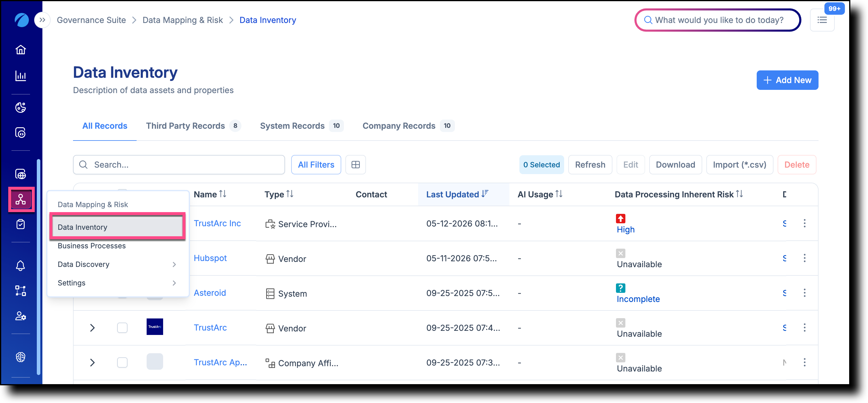This screenshot has width=868, height=403.
Task: Click the Incomplete risk rating link
Action: point(638,299)
